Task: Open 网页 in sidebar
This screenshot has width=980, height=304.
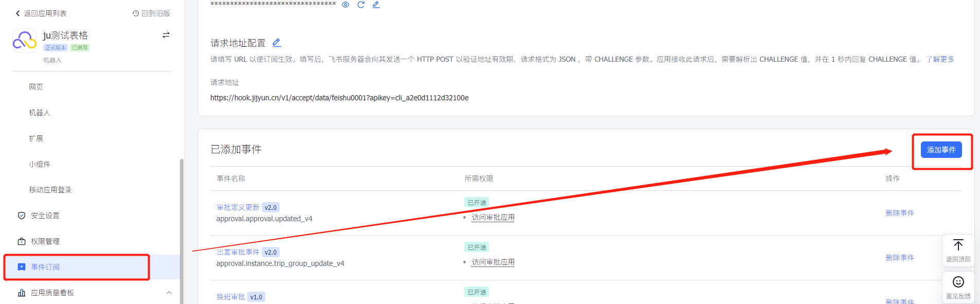Action: (36, 87)
